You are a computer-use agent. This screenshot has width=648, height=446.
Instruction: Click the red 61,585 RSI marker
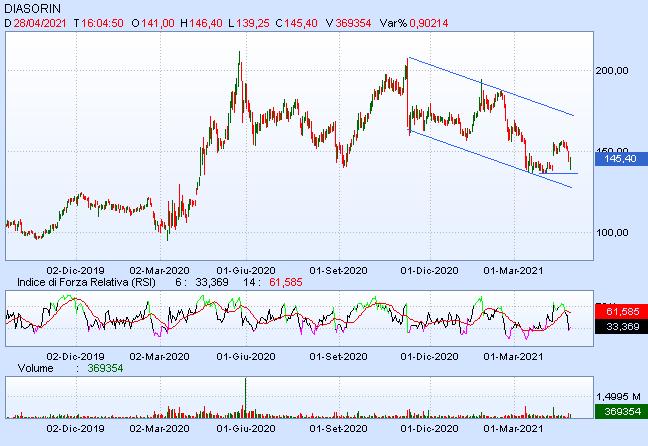click(621, 311)
